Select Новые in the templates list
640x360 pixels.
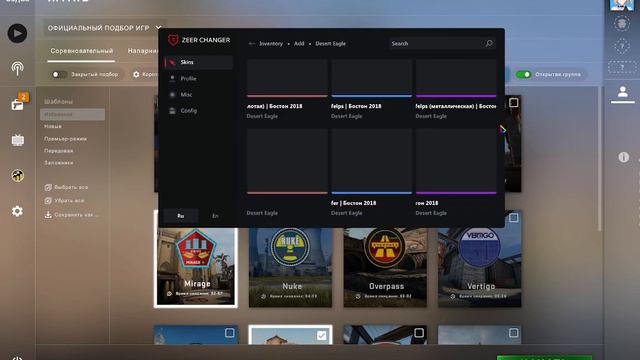click(x=53, y=127)
